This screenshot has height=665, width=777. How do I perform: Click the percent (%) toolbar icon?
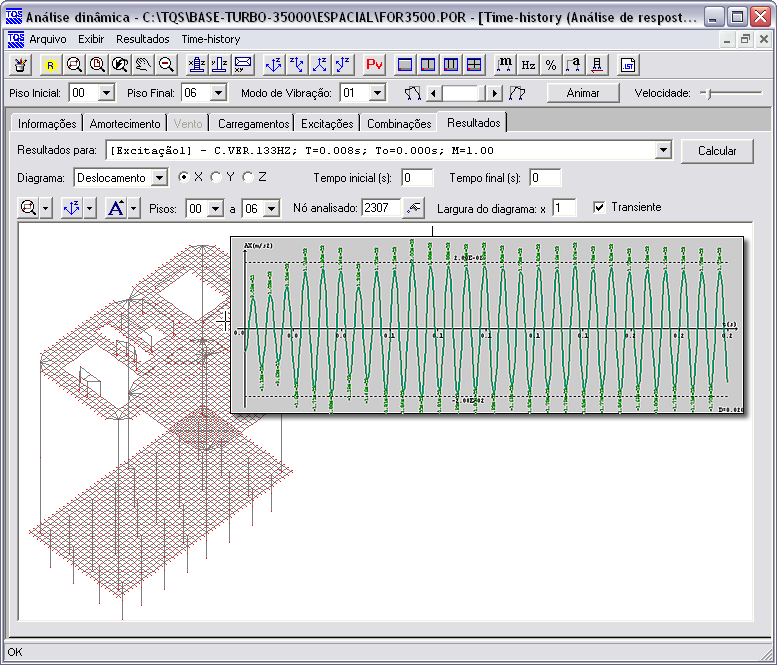point(551,65)
